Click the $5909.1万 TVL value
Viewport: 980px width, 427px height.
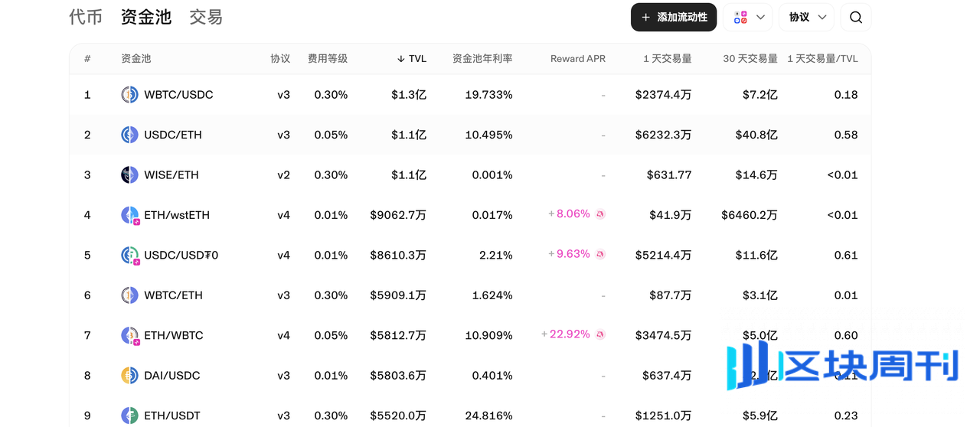[398, 295]
